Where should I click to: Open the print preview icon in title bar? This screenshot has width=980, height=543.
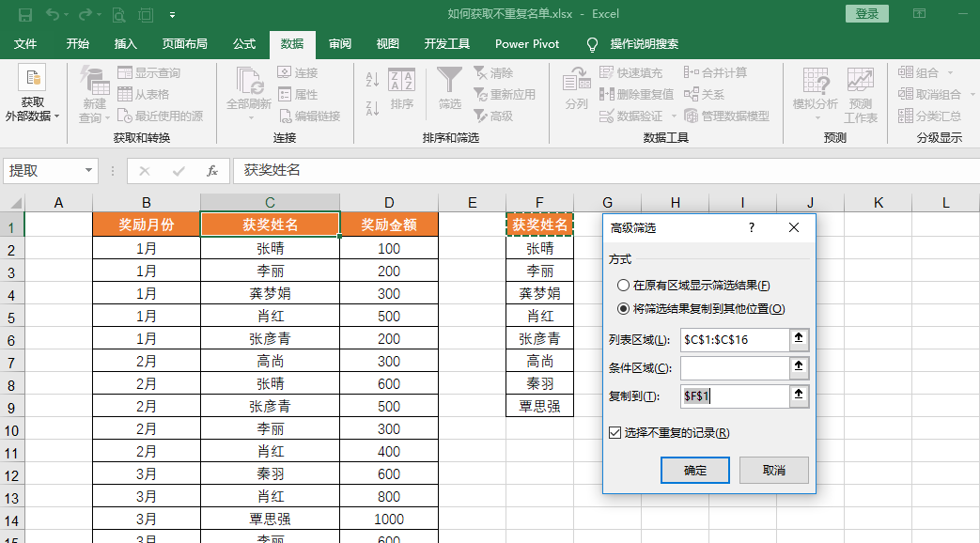pos(118,14)
